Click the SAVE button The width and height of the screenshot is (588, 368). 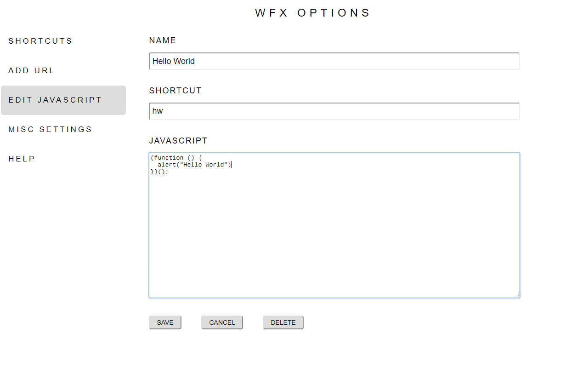pyautogui.click(x=165, y=322)
